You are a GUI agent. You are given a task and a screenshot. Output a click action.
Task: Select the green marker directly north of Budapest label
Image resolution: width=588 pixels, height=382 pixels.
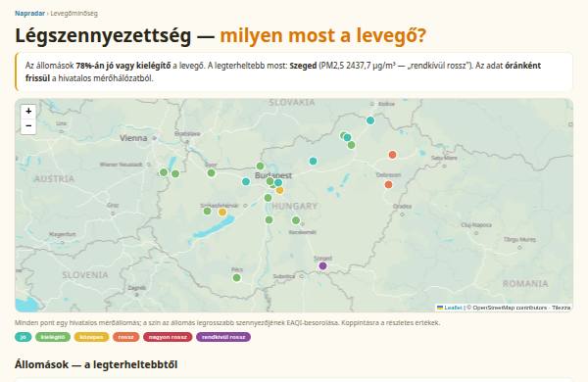click(261, 166)
